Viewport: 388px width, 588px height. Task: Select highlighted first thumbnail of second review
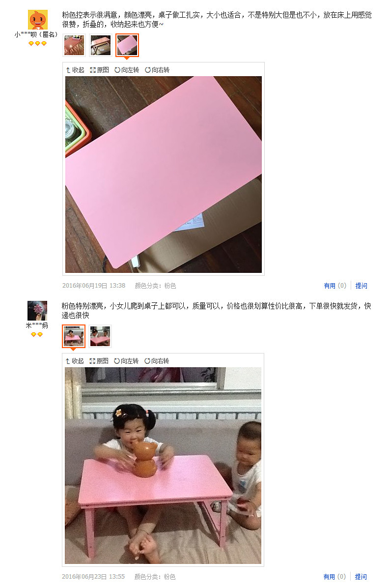(x=74, y=336)
